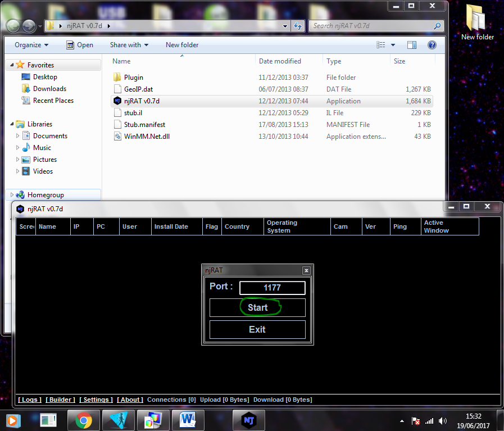This screenshot has width=504, height=431.
Task: Click the Ping column header in njRAT
Action: (x=406, y=226)
